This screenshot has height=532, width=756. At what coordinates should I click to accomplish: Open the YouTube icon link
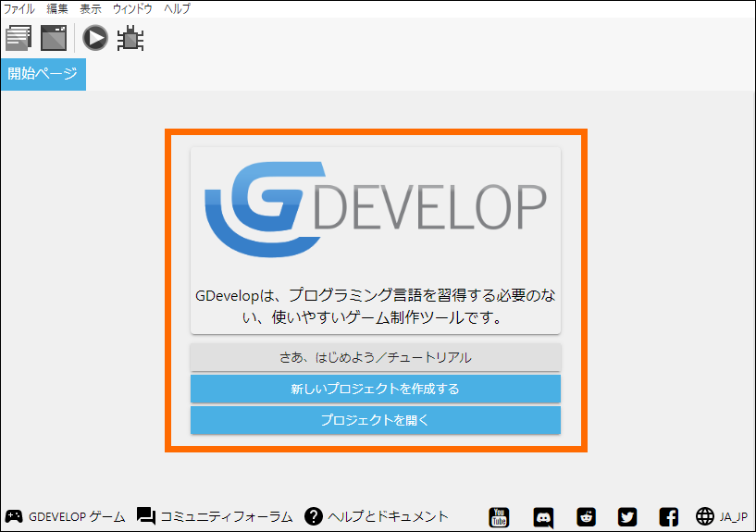click(499, 517)
